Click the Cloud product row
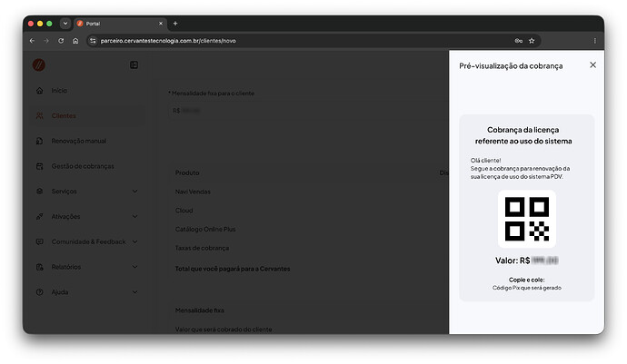Screen dimensions: 627x364 tap(311, 211)
